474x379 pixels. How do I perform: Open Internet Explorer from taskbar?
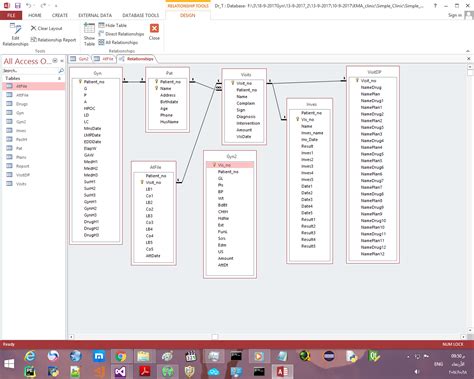pos(30,356)
